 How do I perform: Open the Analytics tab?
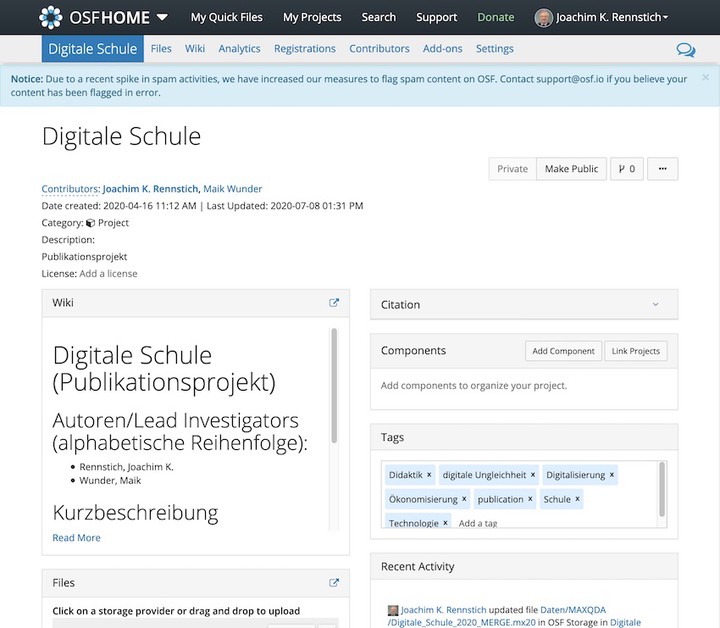[x=239, y=49]
